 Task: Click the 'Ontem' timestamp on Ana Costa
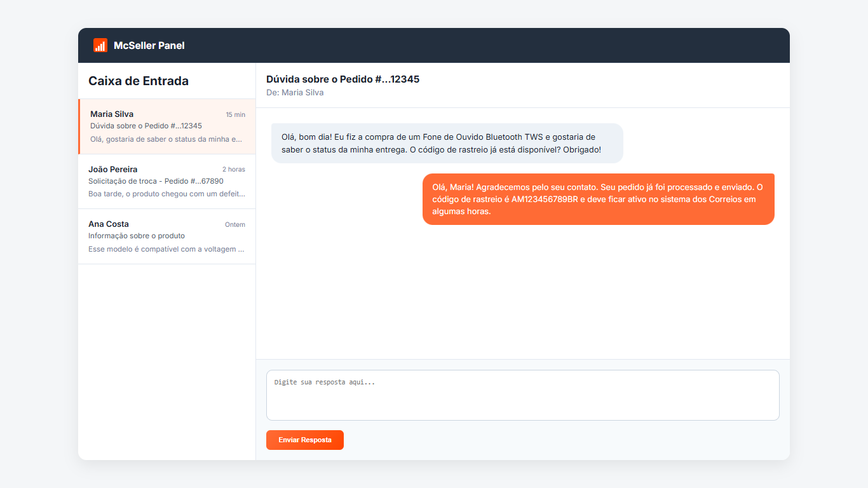[235, 225]
